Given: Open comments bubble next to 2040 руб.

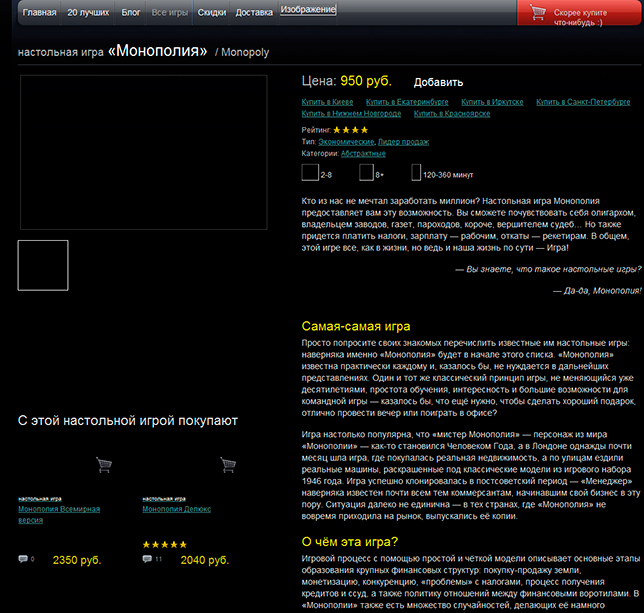Looking at the screenshot, I should coord(147,559).
